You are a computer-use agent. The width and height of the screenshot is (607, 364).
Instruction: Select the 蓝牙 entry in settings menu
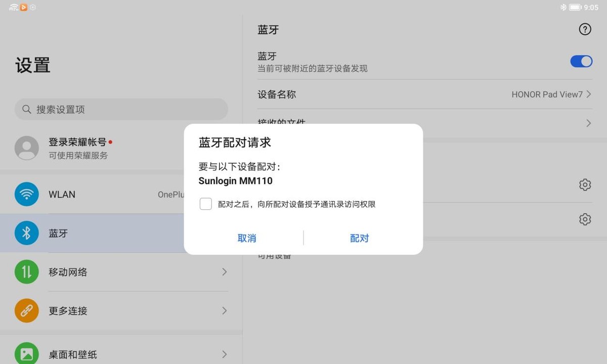click(x=58, y=233)
